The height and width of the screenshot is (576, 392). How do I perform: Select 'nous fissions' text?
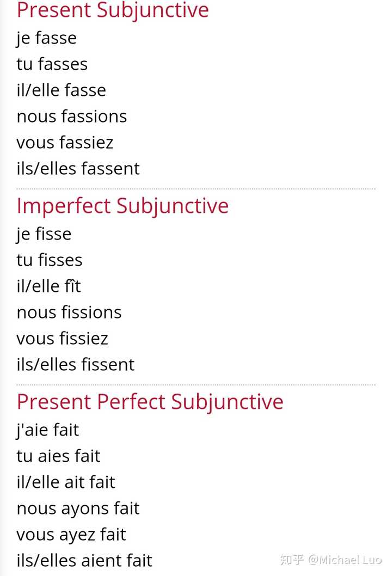(x=69, y=312)
